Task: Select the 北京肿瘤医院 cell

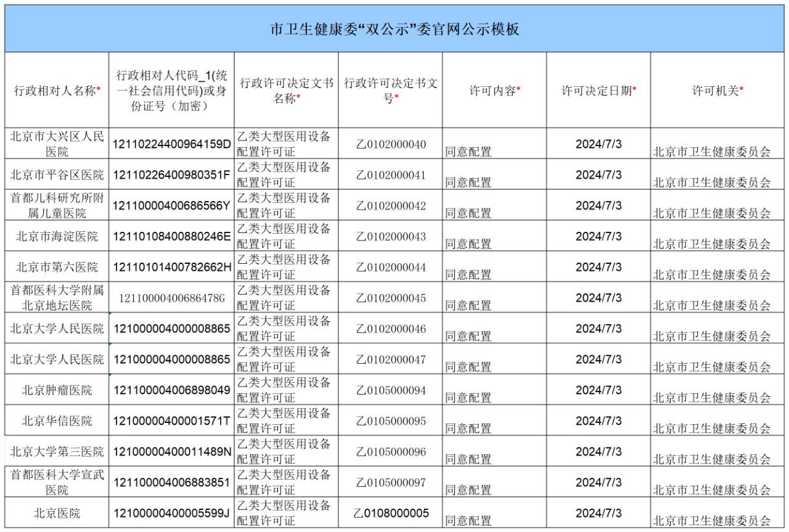Action: [x=57, y=390]
